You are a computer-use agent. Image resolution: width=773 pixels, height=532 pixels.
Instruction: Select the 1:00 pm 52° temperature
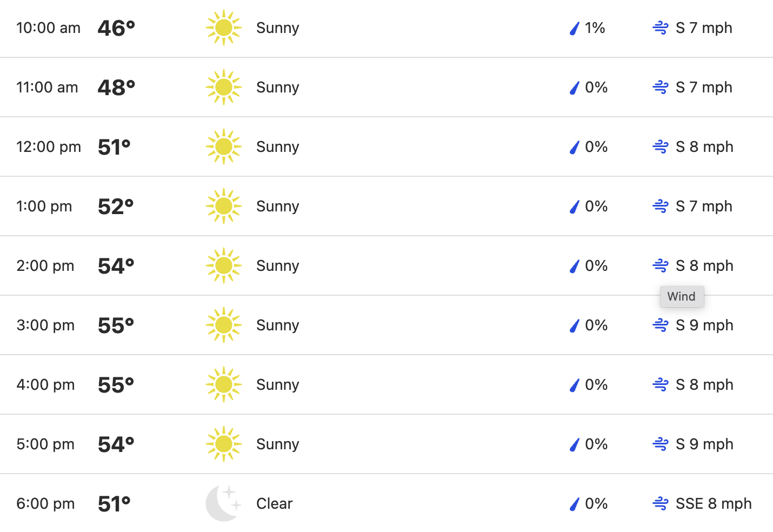(x=116, y=206)
